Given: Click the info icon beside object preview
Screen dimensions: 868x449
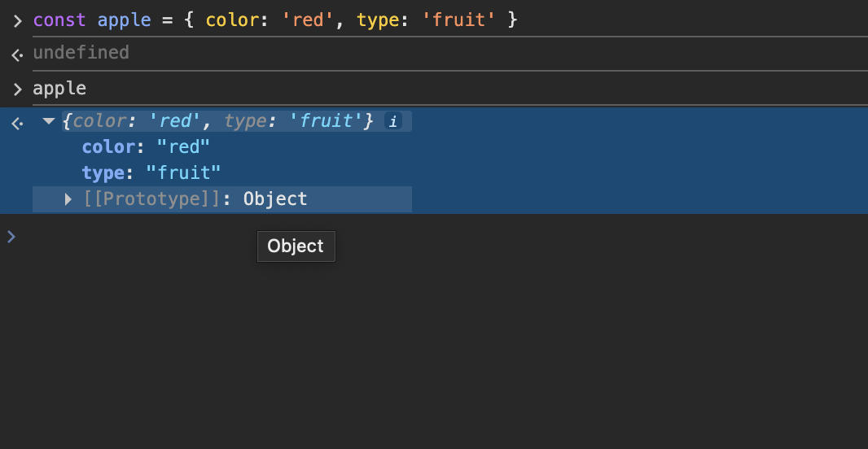Looking at the screenshot, I should coord(393,122).
